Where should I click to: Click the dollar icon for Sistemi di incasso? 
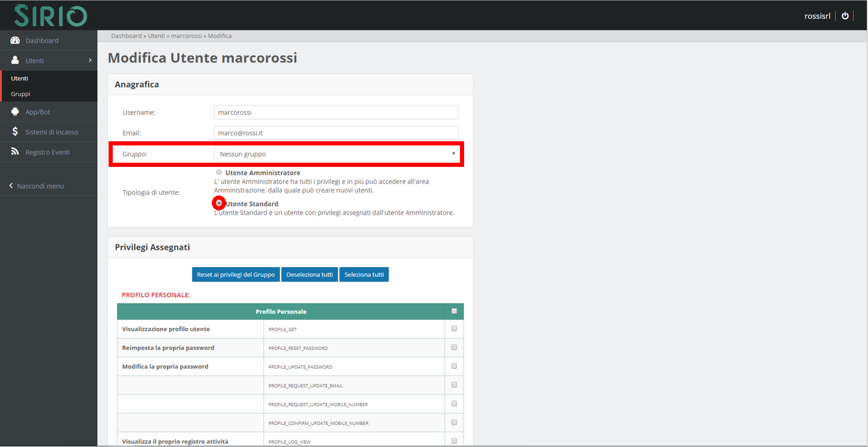pos(16,132)
